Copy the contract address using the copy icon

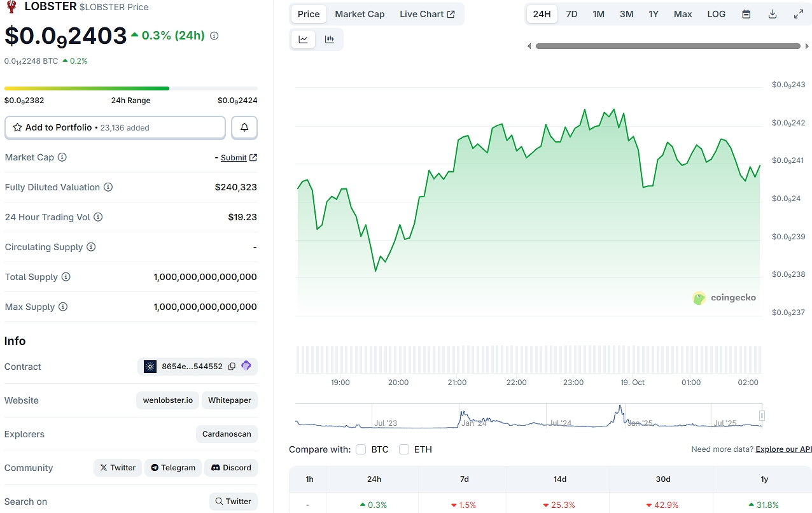tap(232, 366)
